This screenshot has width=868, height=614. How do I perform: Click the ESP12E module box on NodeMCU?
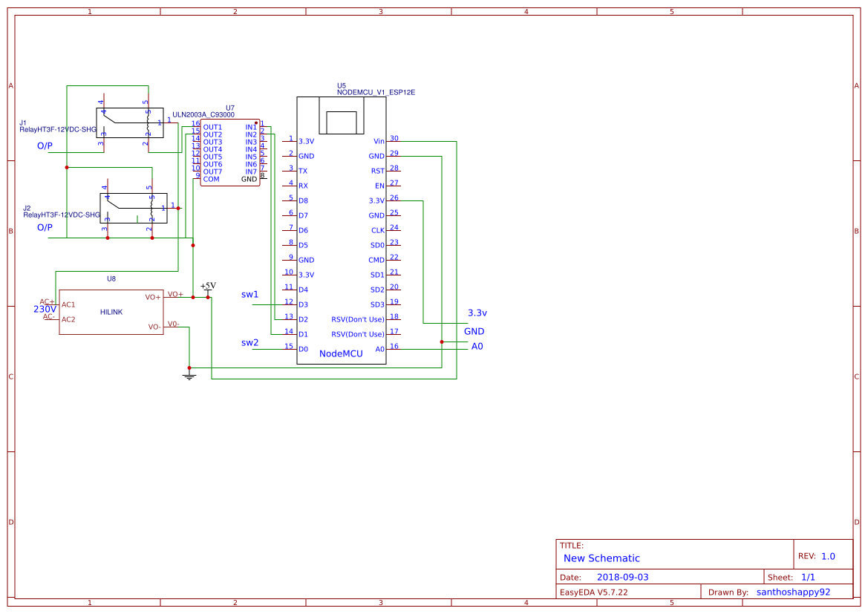tap(340, 115)
